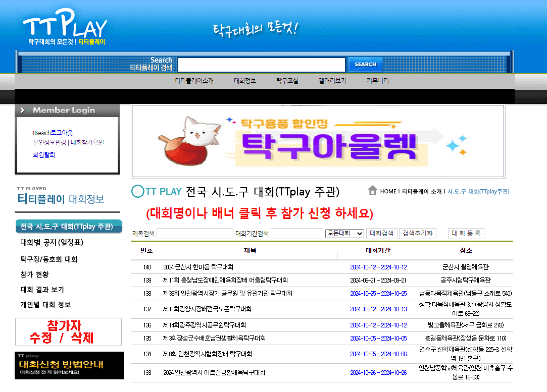The width and height of the screenshot is (547, 392).
Task: Open the 대회신청 방법안내 black banner
Action: pos(69,365)
